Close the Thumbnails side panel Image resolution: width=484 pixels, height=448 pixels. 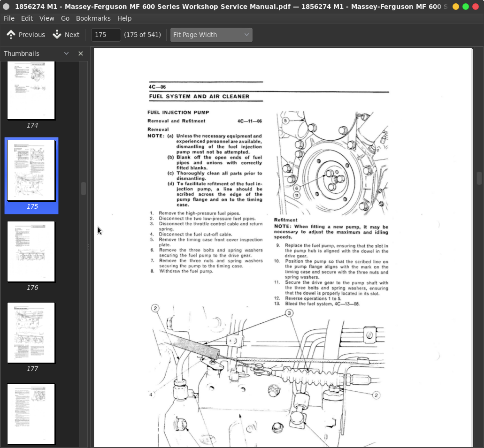[x=81, y=53]
